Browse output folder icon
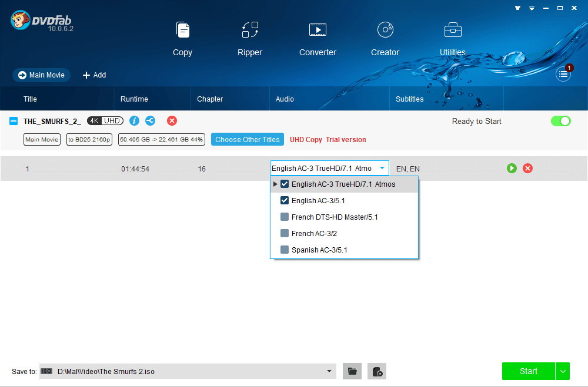This screenshot has height=387, width=588. tap(352, 371)
